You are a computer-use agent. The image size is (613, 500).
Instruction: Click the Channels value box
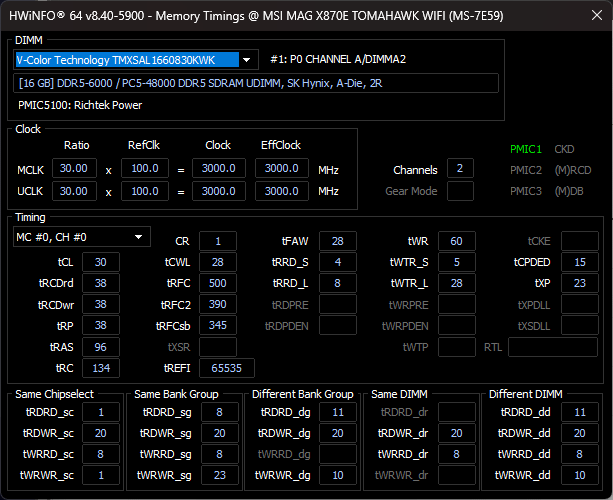(460, 169)
